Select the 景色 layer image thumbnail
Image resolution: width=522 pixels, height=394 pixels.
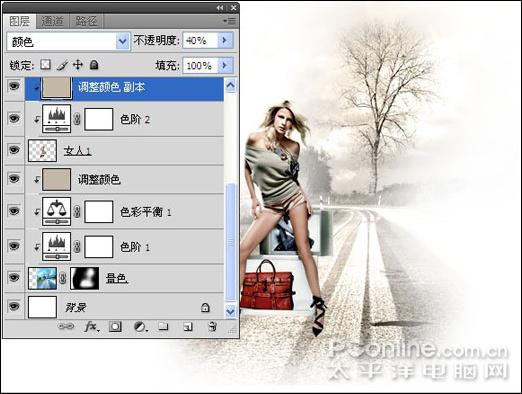tap(42, 278)
